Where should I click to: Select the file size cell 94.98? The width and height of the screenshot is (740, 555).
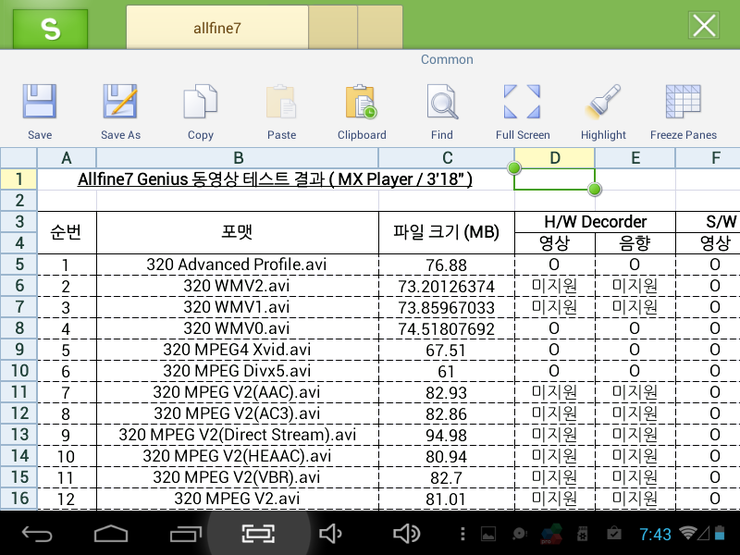click(446, 435)
